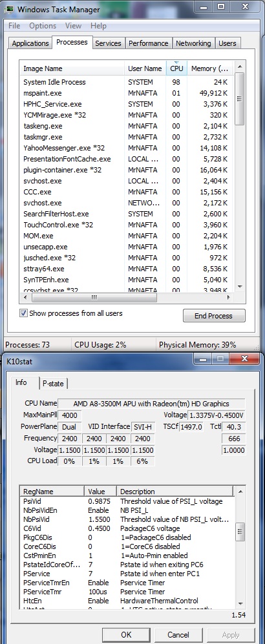
Task: Select CCC.exe process row
Action: pyautogui.click(x=127, y=192)
